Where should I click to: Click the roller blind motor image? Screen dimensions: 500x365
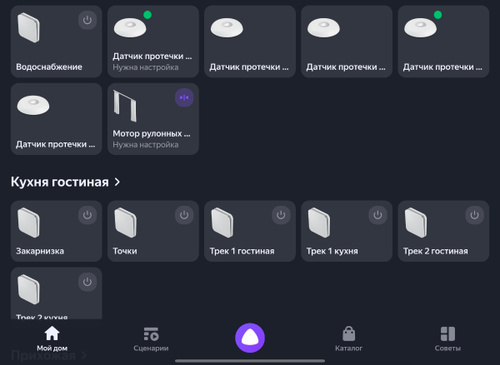(x=125, y=106)
